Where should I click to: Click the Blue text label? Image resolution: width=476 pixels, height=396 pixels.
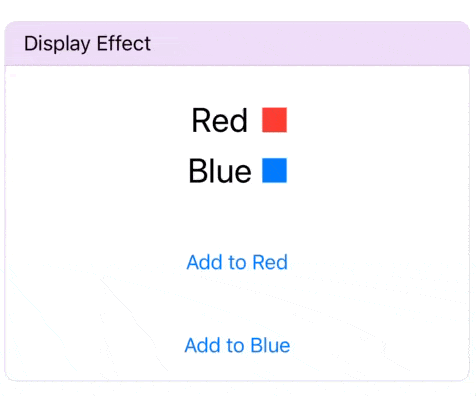(x=220, y=171)
